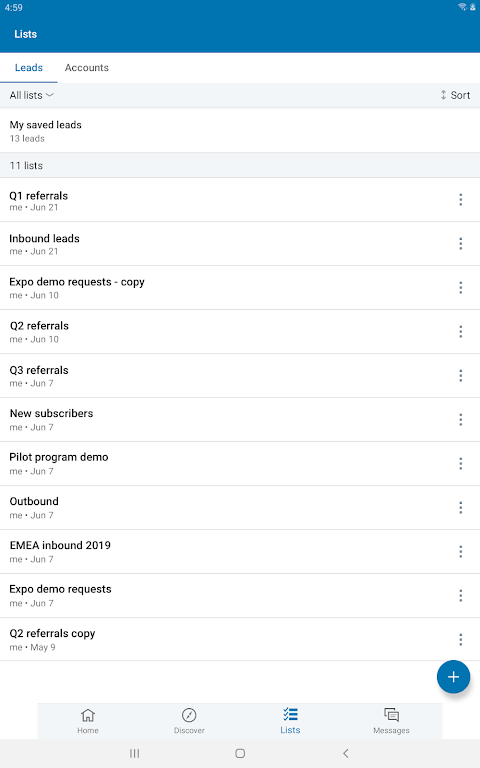Open My saved leads
This screenshot has width=480, height=768.
coord(240,131)
